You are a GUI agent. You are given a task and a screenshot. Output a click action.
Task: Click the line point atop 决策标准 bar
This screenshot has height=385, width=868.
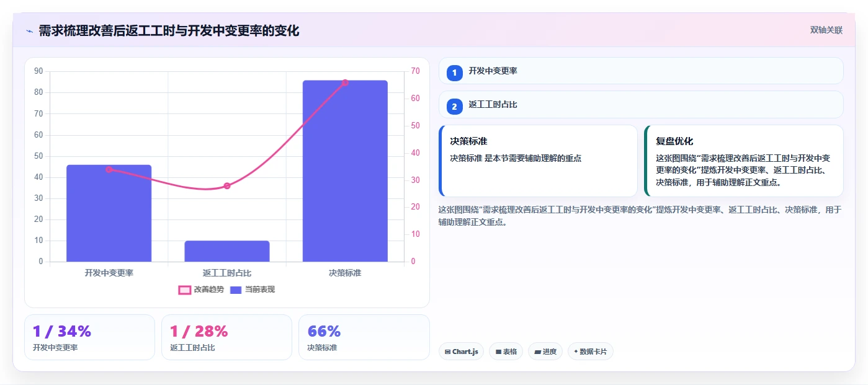(x=345, y=82)
